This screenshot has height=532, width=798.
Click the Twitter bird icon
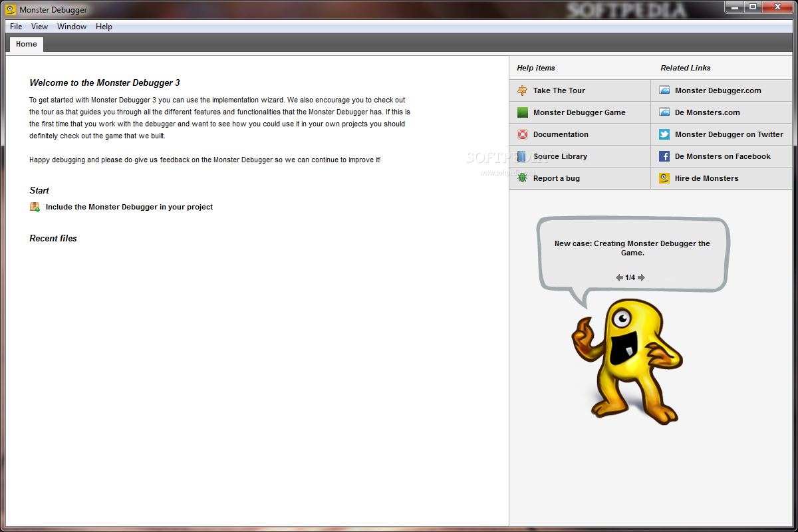point(664,134)
